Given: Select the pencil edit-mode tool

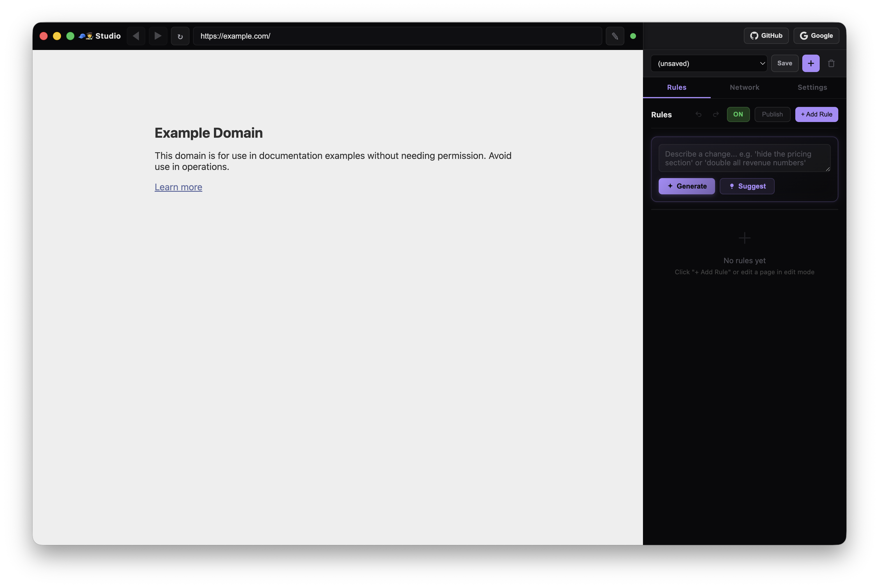Looking at the screenshot, I should point(615,36).
